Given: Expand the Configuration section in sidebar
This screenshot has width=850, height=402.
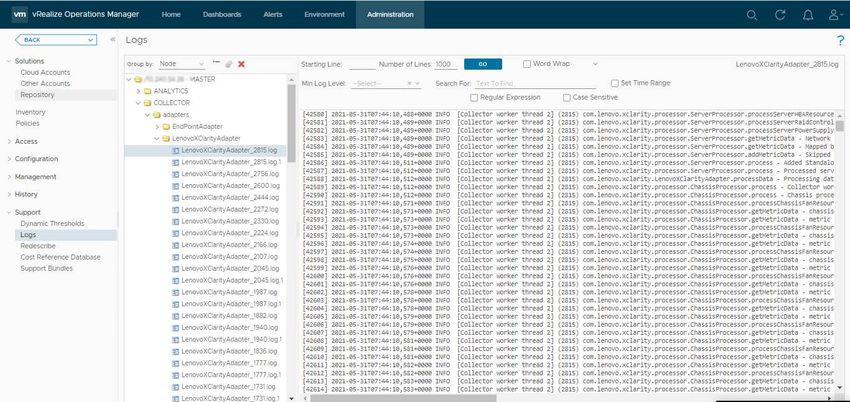Looking at the screenshot, I should tap(9, 159).
